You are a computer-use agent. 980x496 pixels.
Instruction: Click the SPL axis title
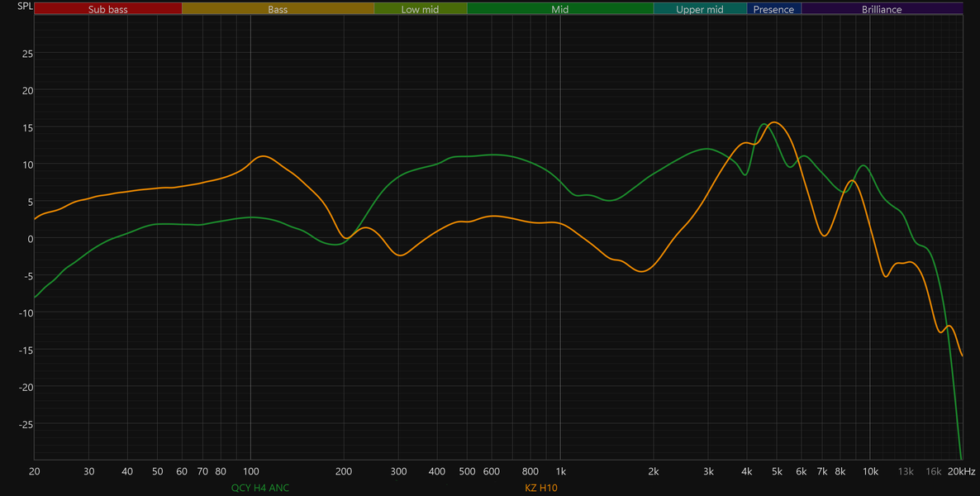[24, 7]
